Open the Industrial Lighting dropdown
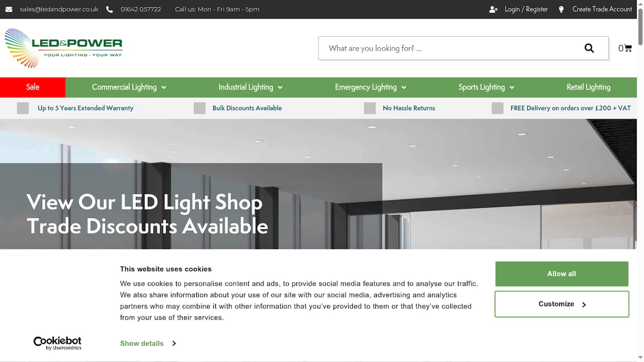 (281, 87)
